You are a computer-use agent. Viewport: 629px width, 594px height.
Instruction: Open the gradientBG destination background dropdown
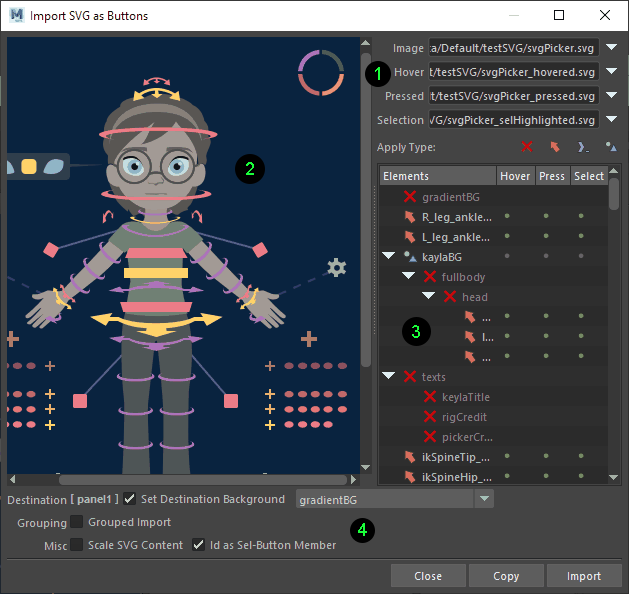[x=484, y=498]
